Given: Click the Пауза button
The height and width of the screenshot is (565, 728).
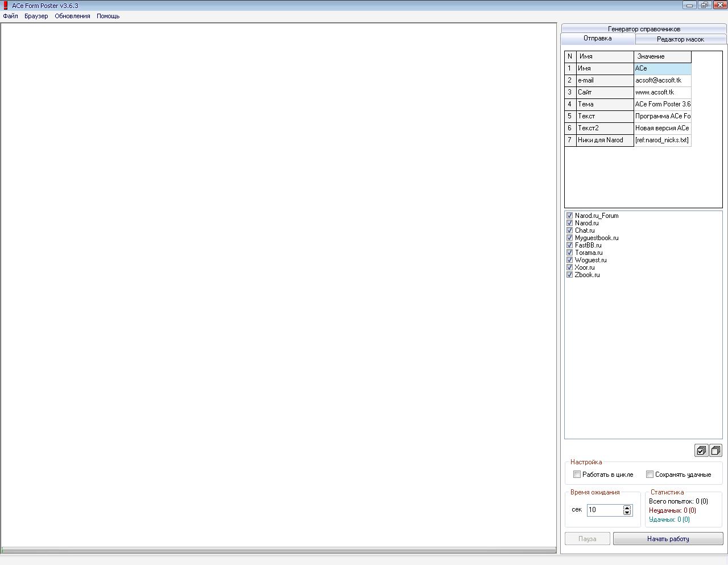Looking at the screenshot, I should pyautogui.click(x=588, y=539).
